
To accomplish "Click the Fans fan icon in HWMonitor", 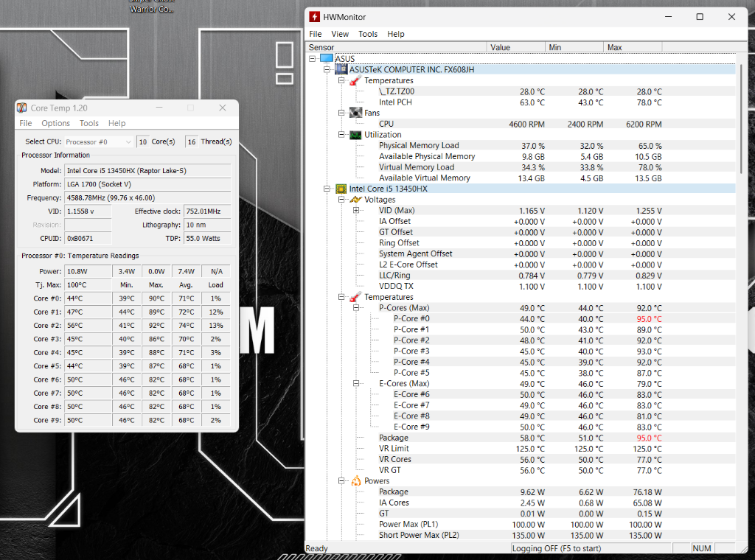I will 355,113.
